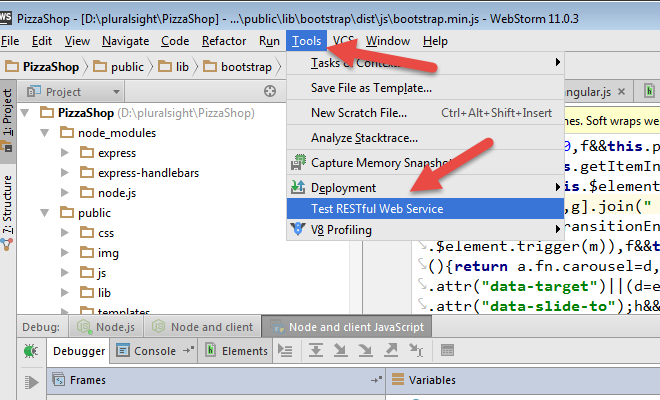Viewport: 660px width, 400px height.
Task: Open the View menu
Action: click(x=77, y=41)
